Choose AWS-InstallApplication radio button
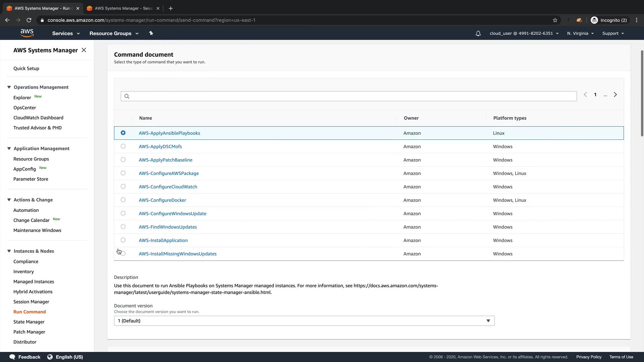 123,240
